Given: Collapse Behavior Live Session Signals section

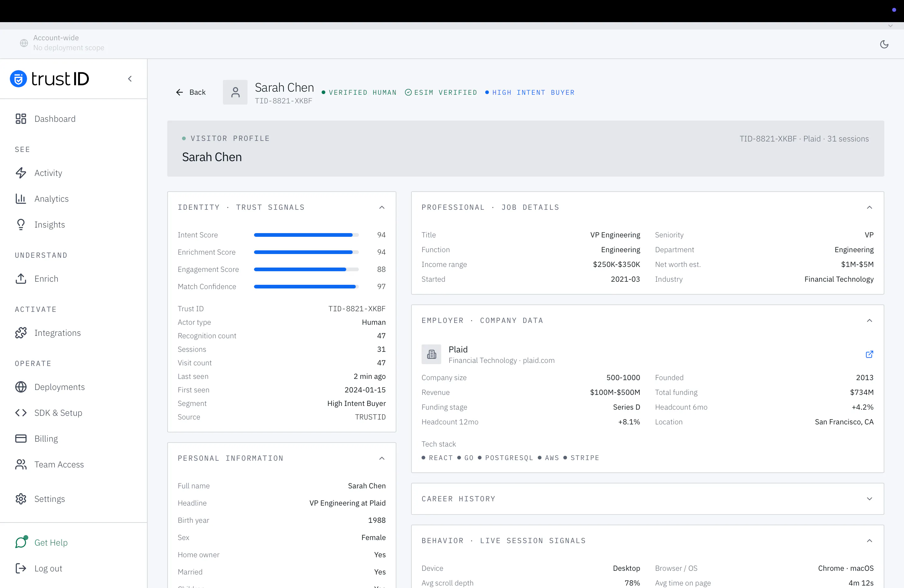Looking at the screenshot, I should [870, 541].
